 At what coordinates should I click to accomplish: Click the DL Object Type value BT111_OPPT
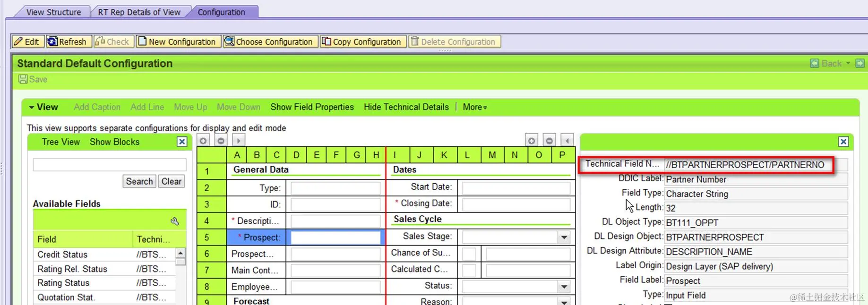(x=756, y=223)
